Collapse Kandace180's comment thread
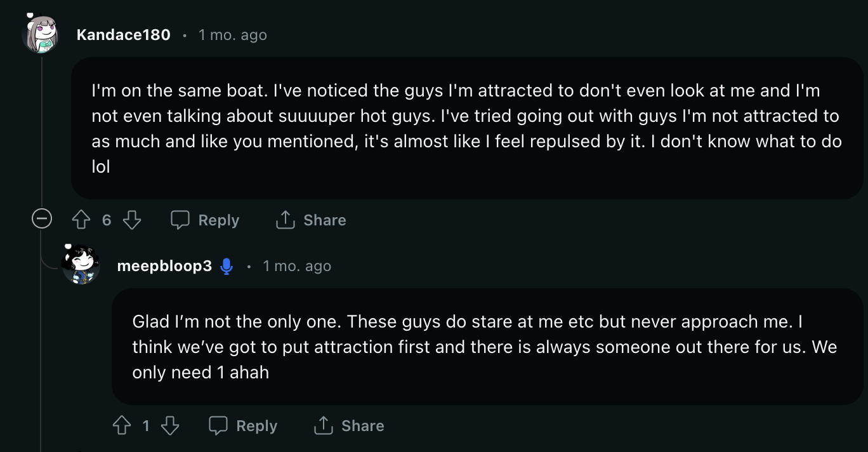 tap(42, 220)
